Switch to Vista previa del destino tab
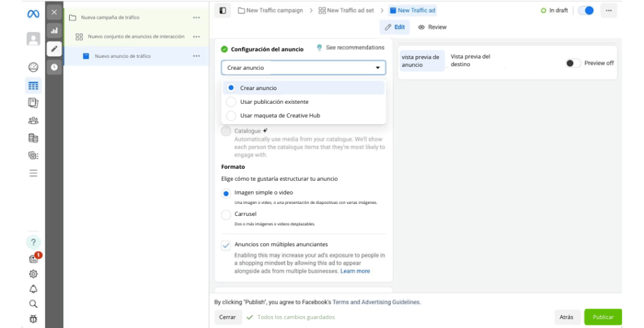Viewport: 644px width, 328px height. click(x=470, y=60)
